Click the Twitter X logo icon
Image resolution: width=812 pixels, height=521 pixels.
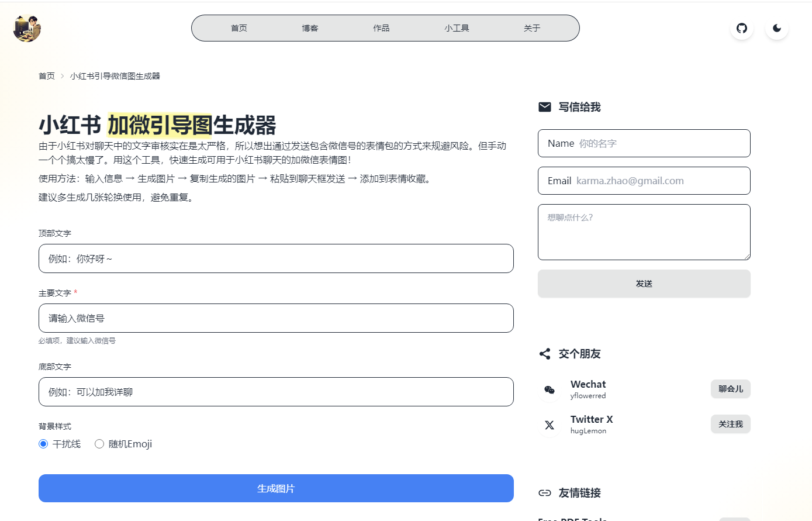tap(550, 425)
